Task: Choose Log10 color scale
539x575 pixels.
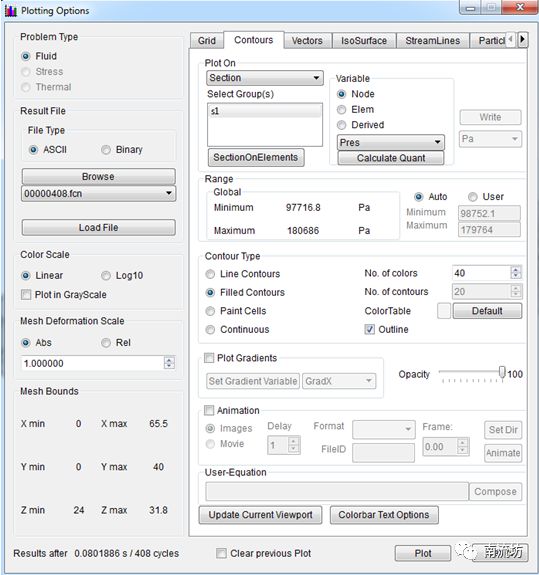Action: [106, 275]
